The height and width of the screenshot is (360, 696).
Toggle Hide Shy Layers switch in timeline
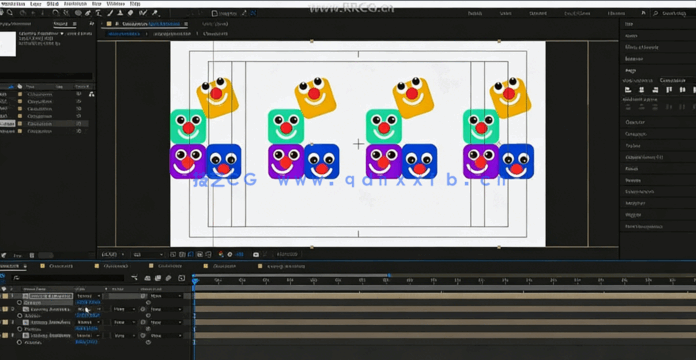pos(147,278)
